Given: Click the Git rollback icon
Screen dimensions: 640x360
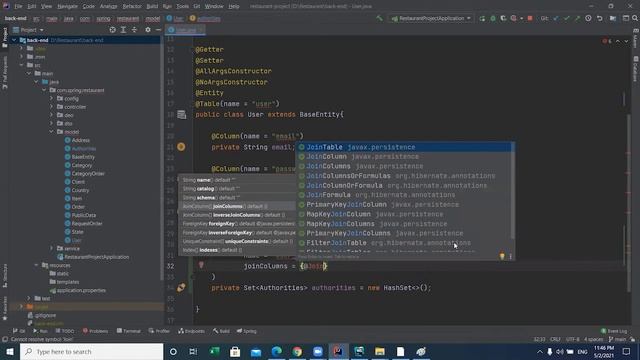Looking at the screenshot, I should pyautogui.click(x=600, y=18).
